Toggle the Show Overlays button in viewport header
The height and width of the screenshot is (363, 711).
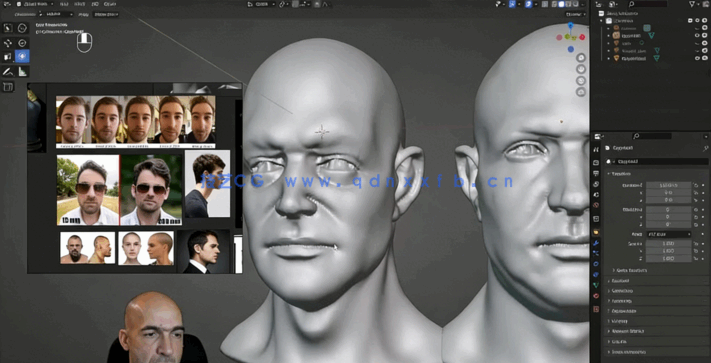[528, 4]
